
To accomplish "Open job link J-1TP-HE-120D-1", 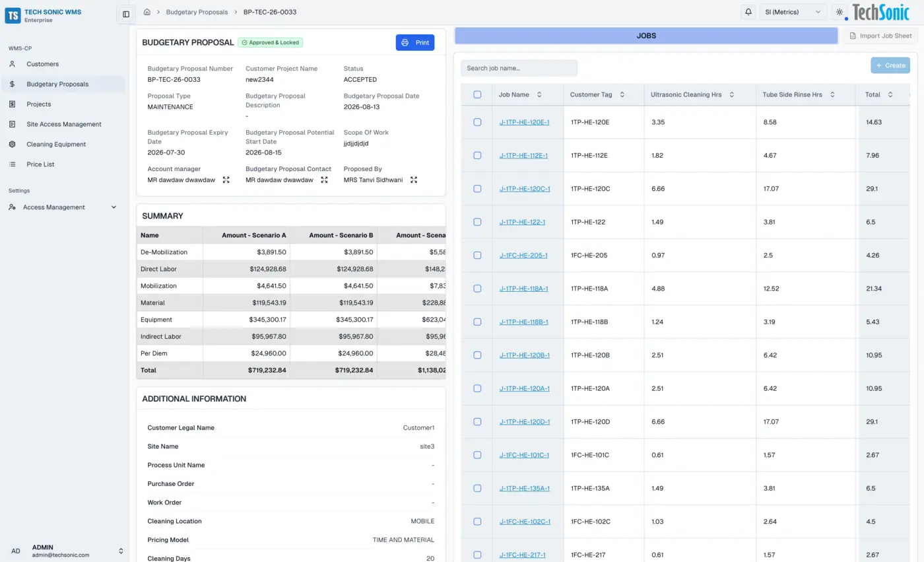I will click(x=525, y=421).
